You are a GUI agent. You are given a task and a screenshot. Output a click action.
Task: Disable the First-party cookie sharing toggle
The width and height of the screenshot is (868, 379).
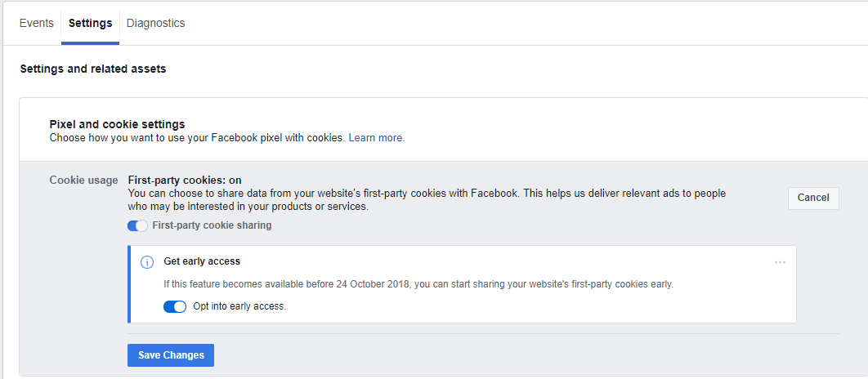click(137, 225)
